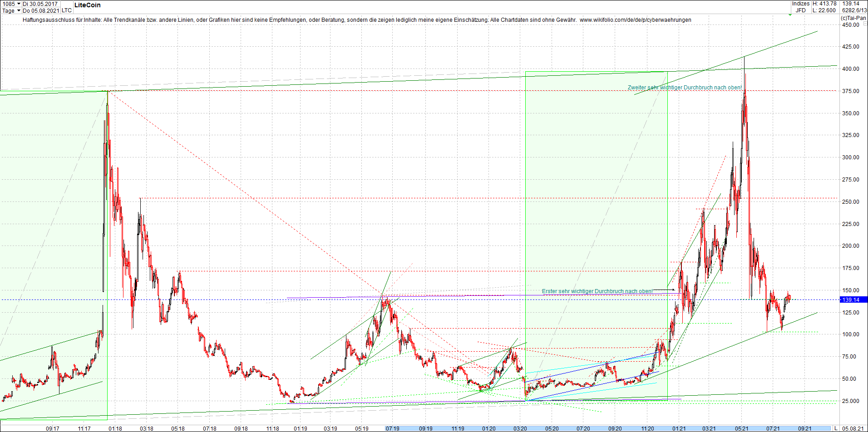
Task: Click the 6282.6/13 value in header
Action: pos(854,10)
